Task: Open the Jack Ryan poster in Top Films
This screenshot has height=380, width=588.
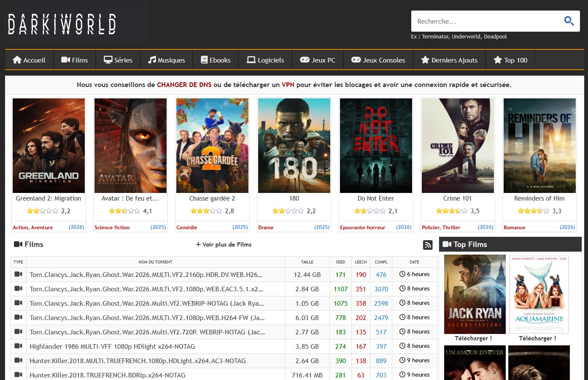Action: 475,294
